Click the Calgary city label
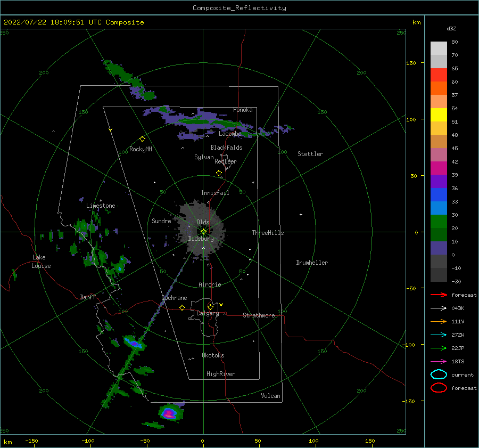Image resolution: width=479 pixels, height=448 pixels. (x=208, y=313)
